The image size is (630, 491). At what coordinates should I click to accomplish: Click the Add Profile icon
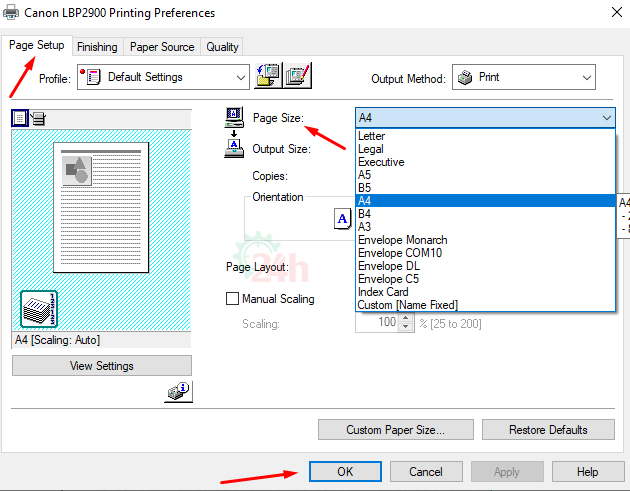point(268,76)
